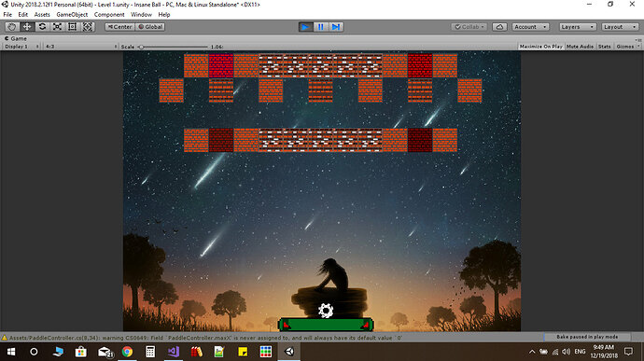Open Microsoft Store from the taskbar
The image size is (644, 361).
tap(81, 352)
